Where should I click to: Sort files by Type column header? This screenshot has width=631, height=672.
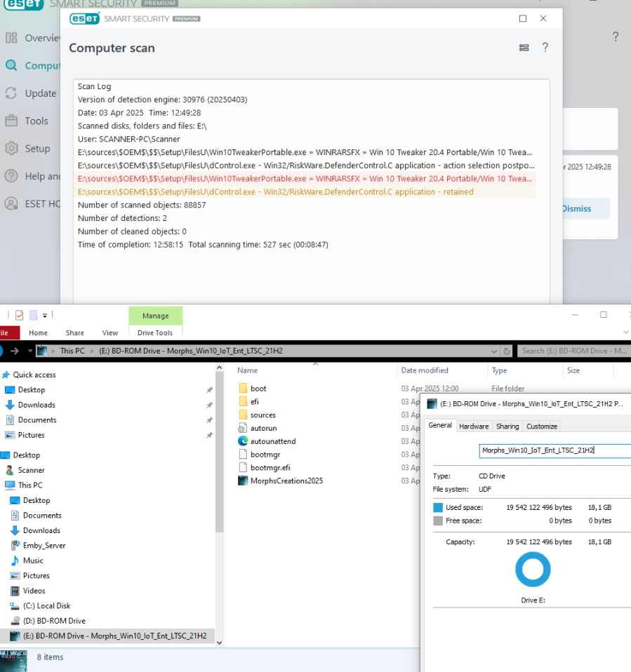[x=499, y=370]
